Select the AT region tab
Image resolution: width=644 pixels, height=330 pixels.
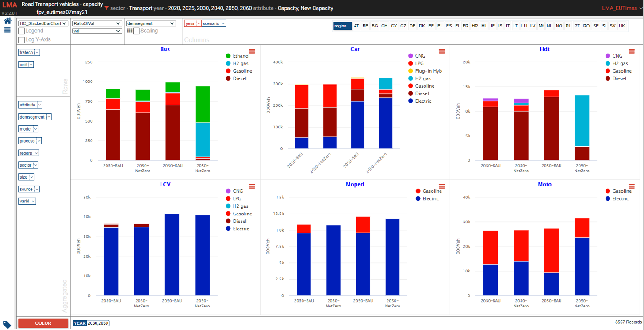coord(356,26)
